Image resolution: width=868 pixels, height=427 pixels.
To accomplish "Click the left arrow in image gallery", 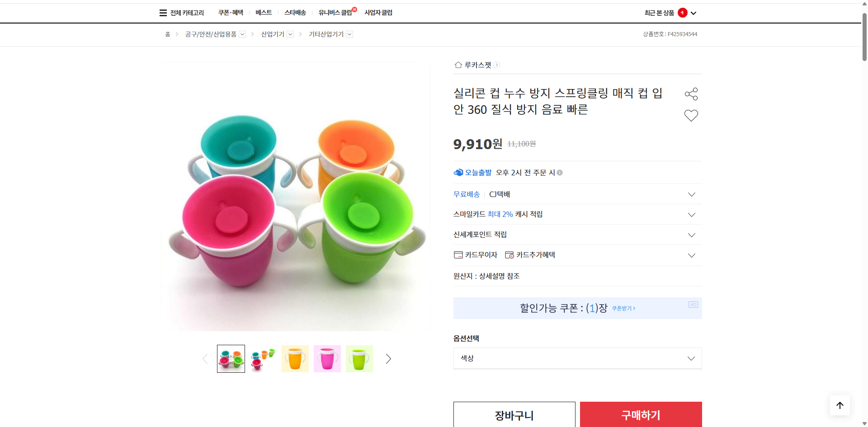I will pyautogui.click(x=204, y=358).
